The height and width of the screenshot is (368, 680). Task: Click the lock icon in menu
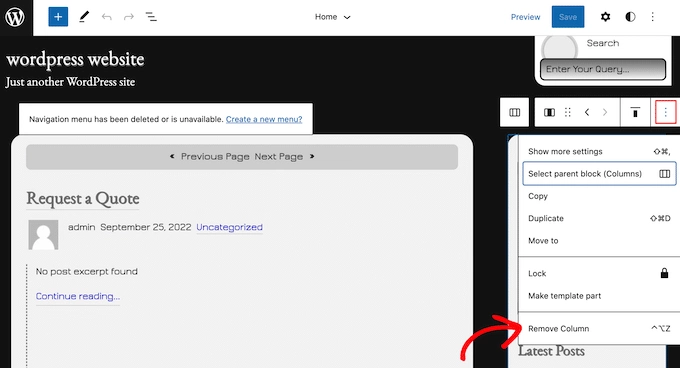(x=664, y=273)
